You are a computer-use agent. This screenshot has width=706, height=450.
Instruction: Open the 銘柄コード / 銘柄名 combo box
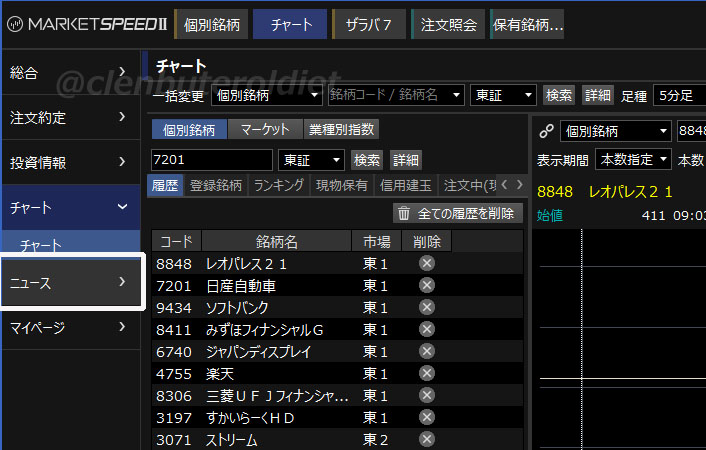click(x=396, y=95)
